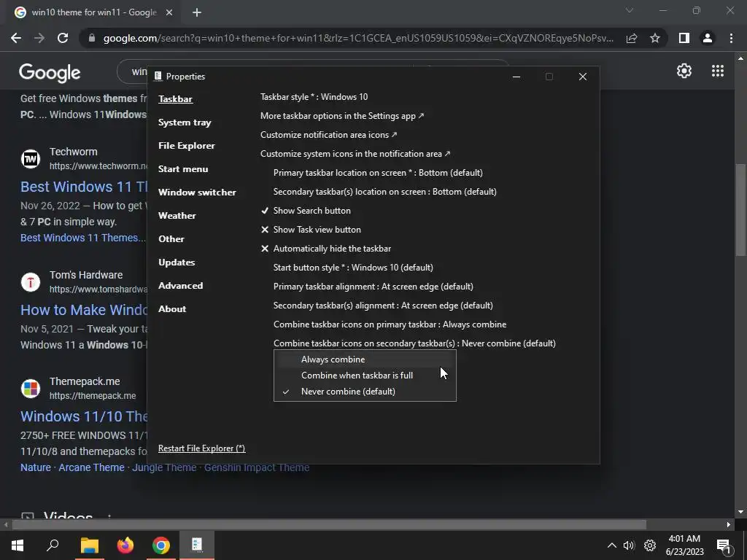
Task: Bookmark this page with the star icon
Action: coord(655,38)
